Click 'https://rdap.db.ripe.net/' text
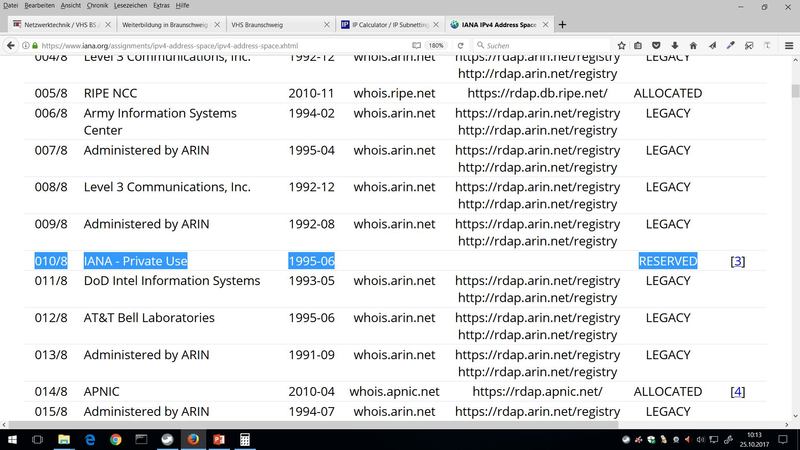 click(537, 93)
